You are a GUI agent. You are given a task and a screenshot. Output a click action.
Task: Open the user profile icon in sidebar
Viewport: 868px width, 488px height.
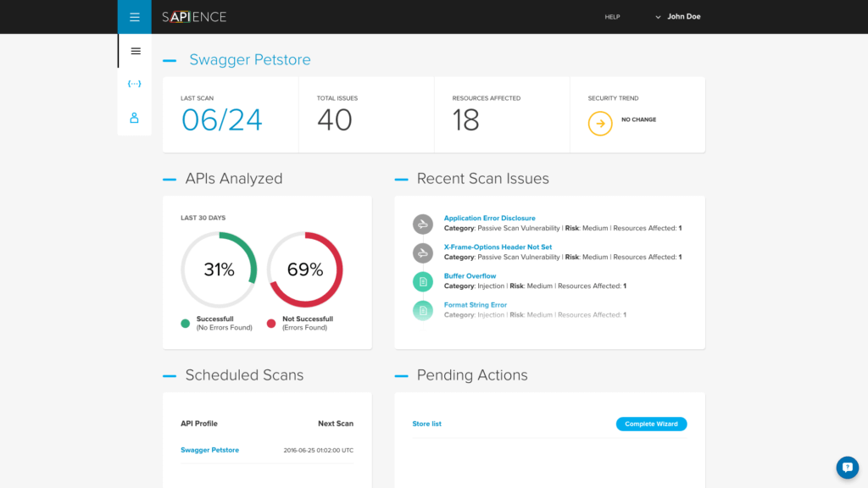tap(134, 118)
